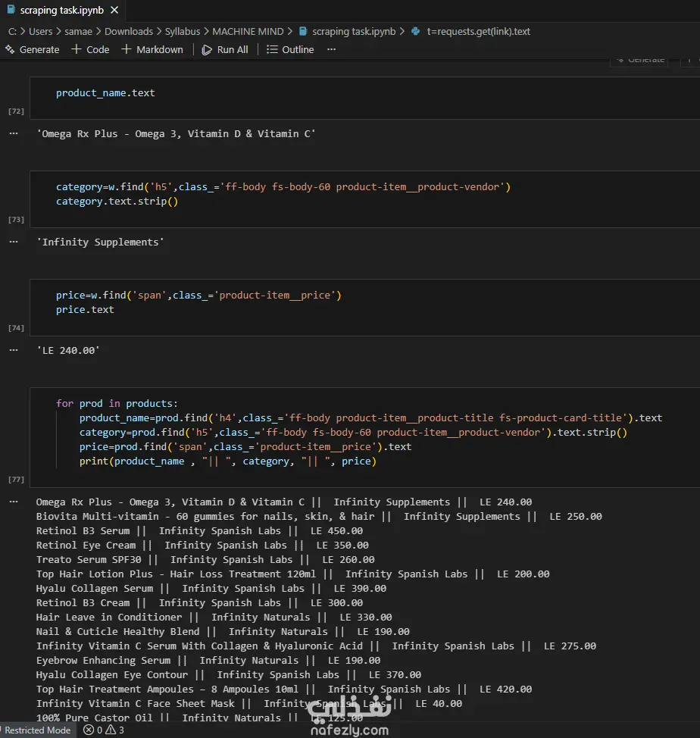The width and height of the screenshot is (700, 738).
Task: Select the Syllabus breadcrumb
Action: click(183, 32)
